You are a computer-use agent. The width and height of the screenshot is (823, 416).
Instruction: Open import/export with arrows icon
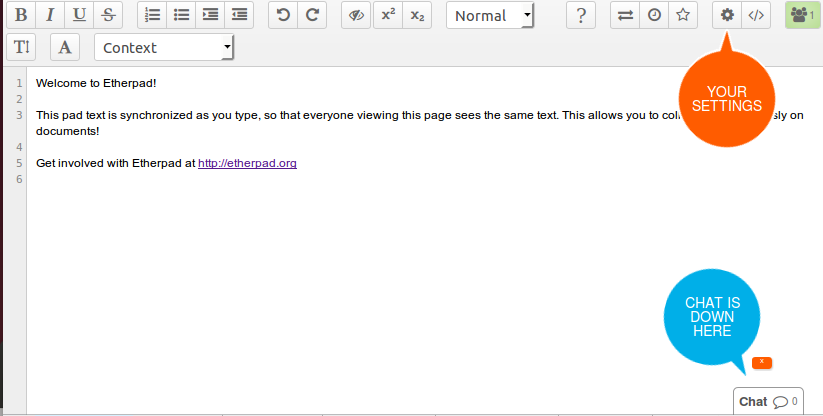click(625, 15)
